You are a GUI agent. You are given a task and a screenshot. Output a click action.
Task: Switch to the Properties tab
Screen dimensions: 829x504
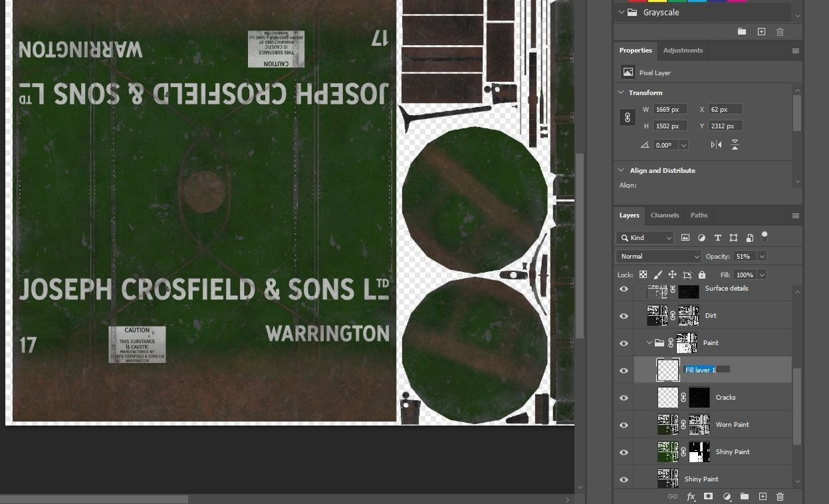[636, 51]
